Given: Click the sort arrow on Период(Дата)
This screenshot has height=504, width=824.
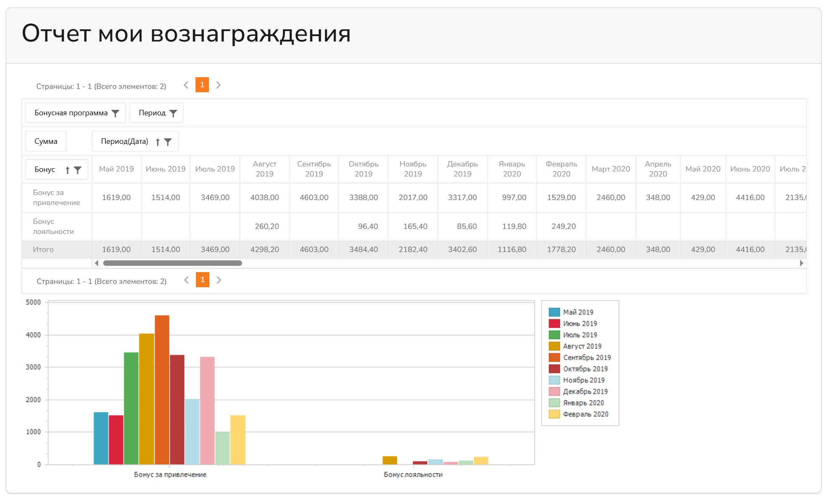Looking at the screenshot, I should point(157,141).
